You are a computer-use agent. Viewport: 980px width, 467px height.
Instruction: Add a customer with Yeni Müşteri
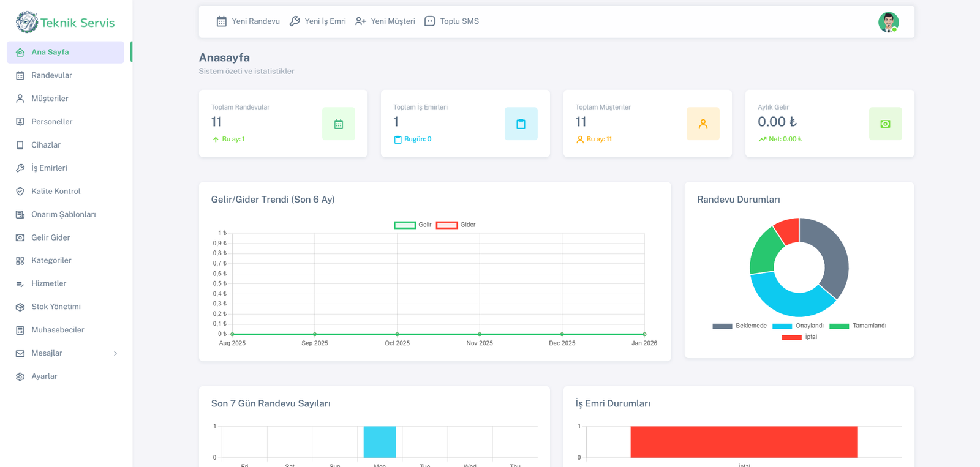pos(385,21)
